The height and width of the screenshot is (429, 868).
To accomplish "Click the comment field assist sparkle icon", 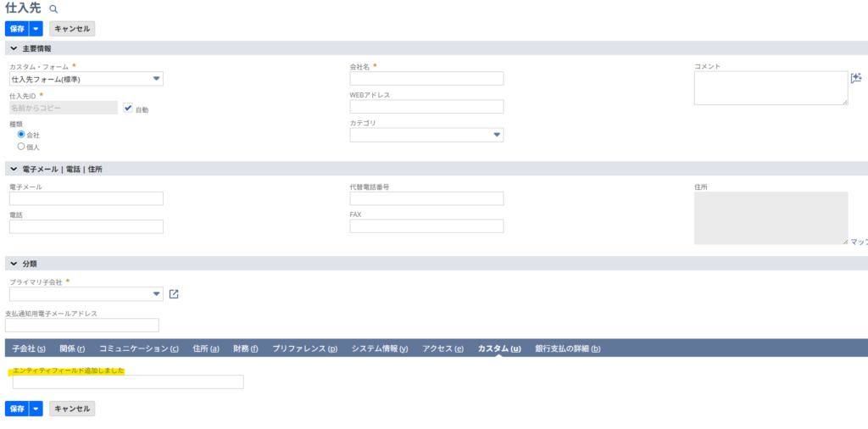I will click(x=855, y=78).
